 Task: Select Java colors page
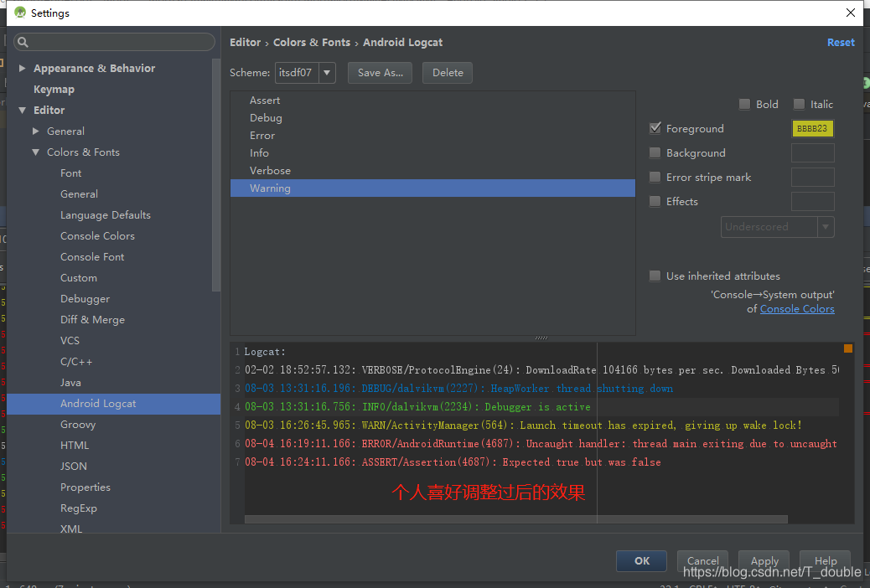click(70, 383)
